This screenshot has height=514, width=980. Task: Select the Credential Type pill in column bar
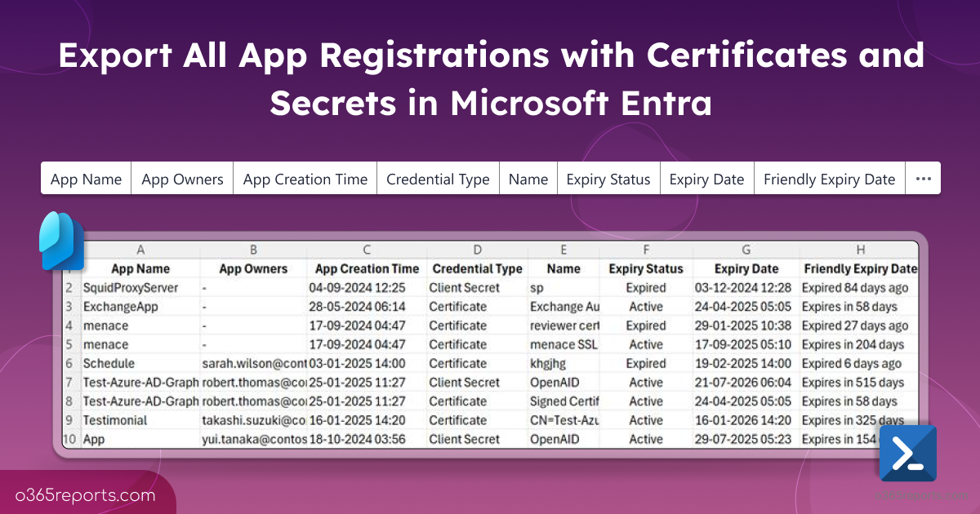tap(438, 179)
